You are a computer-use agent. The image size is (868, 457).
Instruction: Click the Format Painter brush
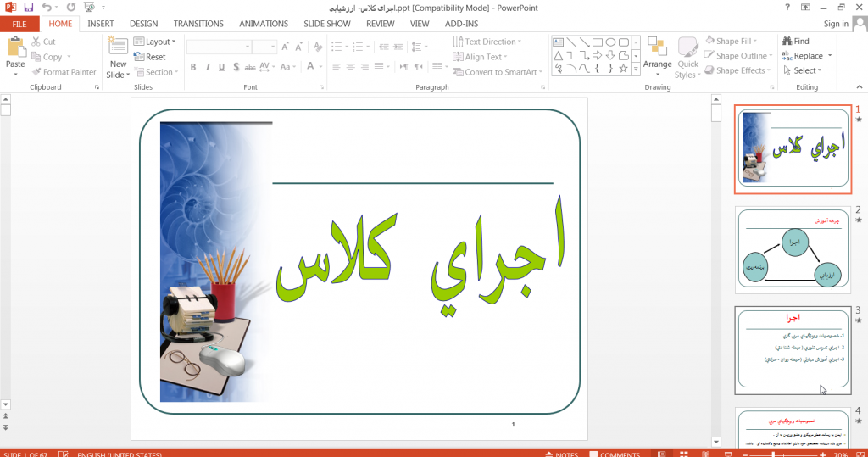(x=64, y=72)
